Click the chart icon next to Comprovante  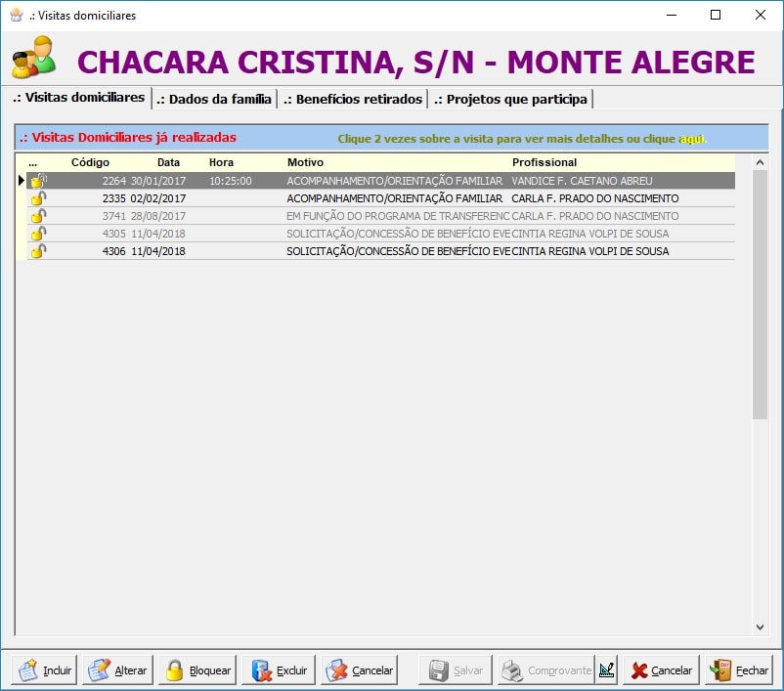[607, 670]
